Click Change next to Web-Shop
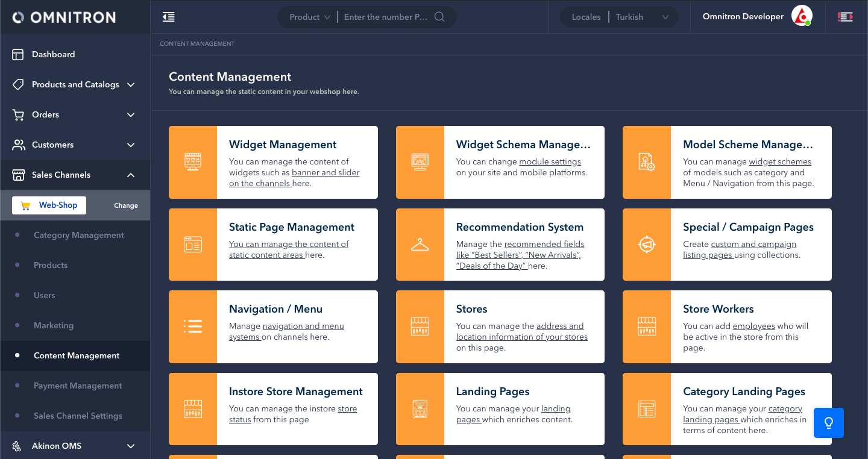868x459 pixels. pyautogui.click(x=126, y=205)
